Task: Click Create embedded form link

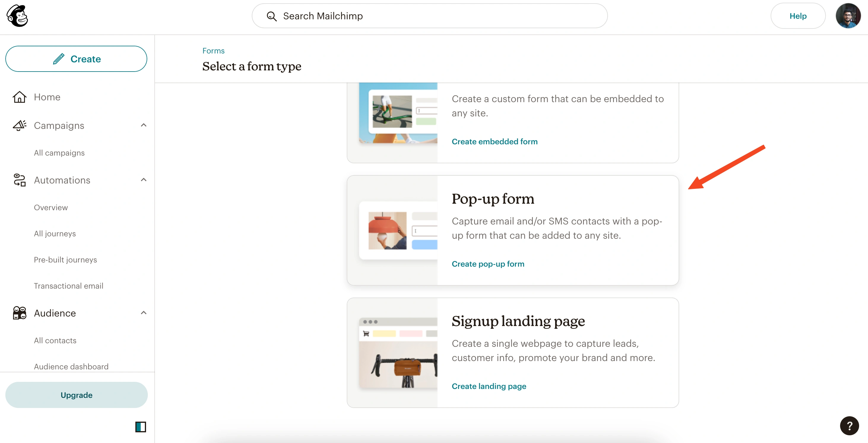Action: [495, 142]
